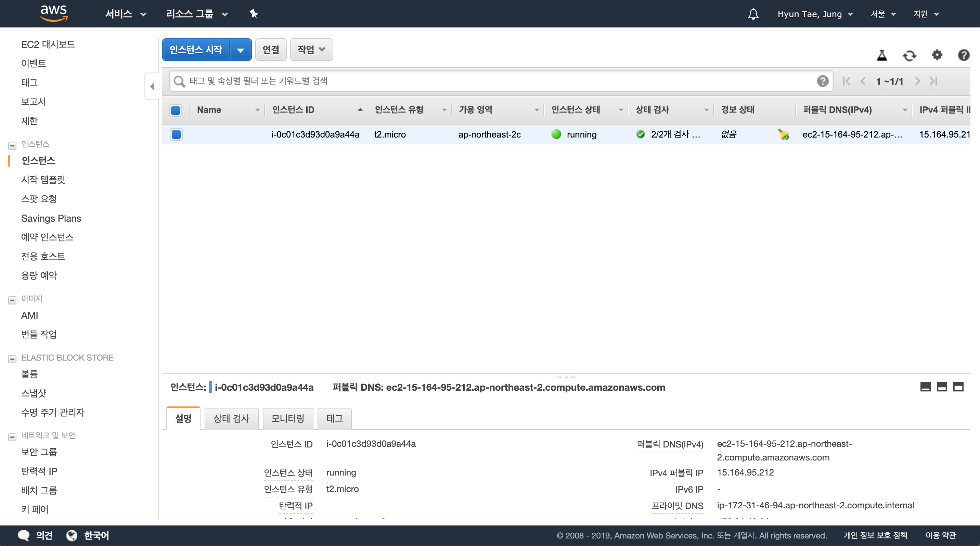Switch to the 상태 검사 tab
Image resolution: width=980 pixels, height=546 pixels.
[231, 418]
